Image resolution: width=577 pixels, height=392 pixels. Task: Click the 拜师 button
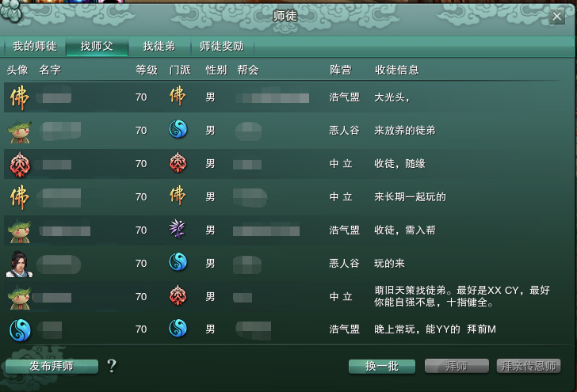click(457, 366)
